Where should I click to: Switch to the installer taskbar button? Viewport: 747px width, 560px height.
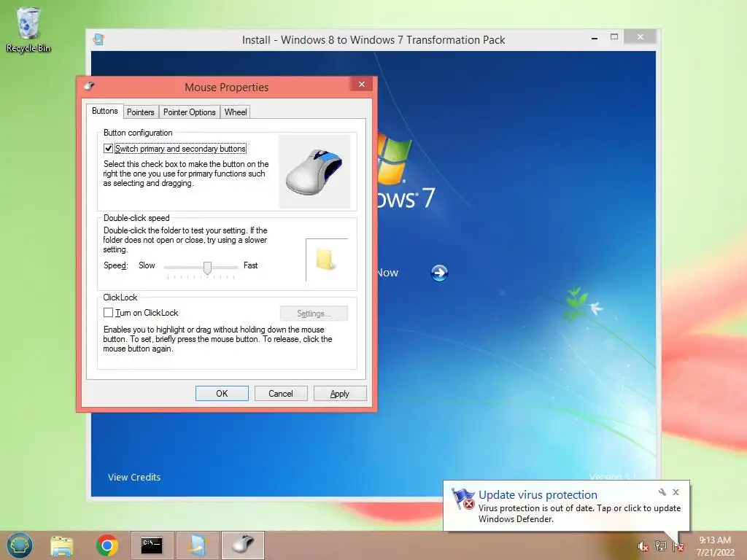pyautogui.click(x=198, y=545)
